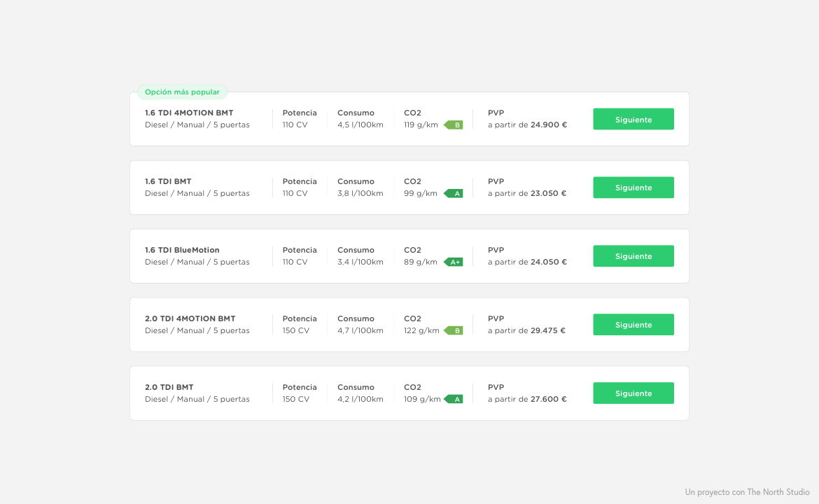This screenshot has height=504, width=819.
Task: Select the '1.6 TDI BMT' title
Action: (x=168, y=181)
